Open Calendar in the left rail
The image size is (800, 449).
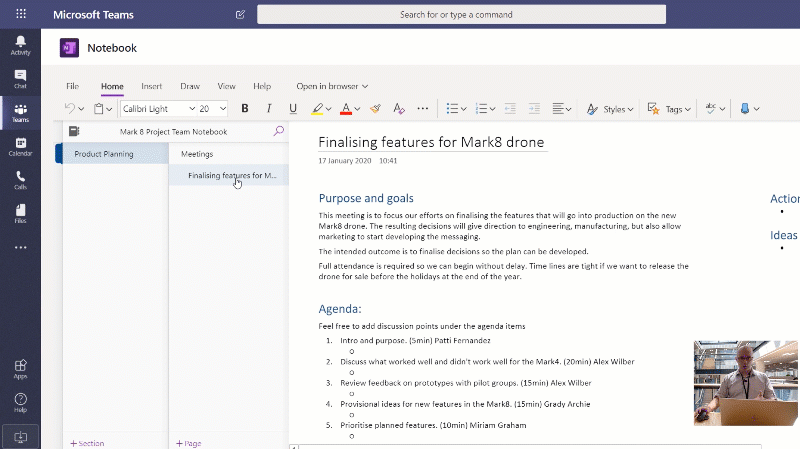20,146
